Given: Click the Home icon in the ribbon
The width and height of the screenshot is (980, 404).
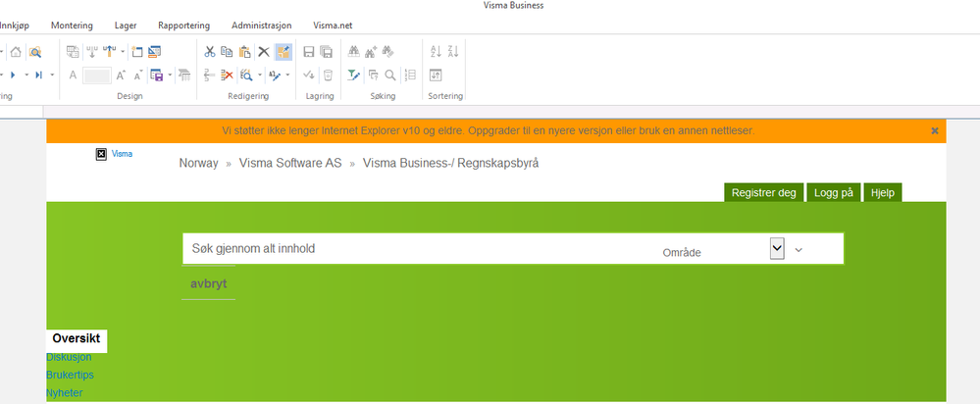Looking at the screenshot, I should (x=16, y=52).
